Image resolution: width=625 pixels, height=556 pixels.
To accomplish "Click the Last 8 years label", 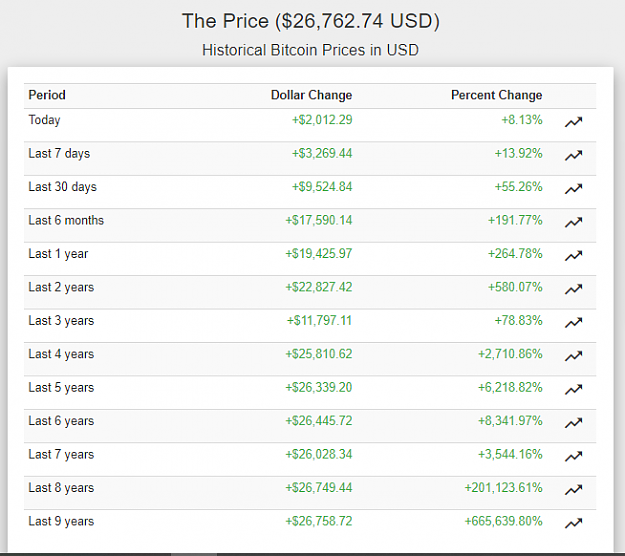I will pos(61,488).
